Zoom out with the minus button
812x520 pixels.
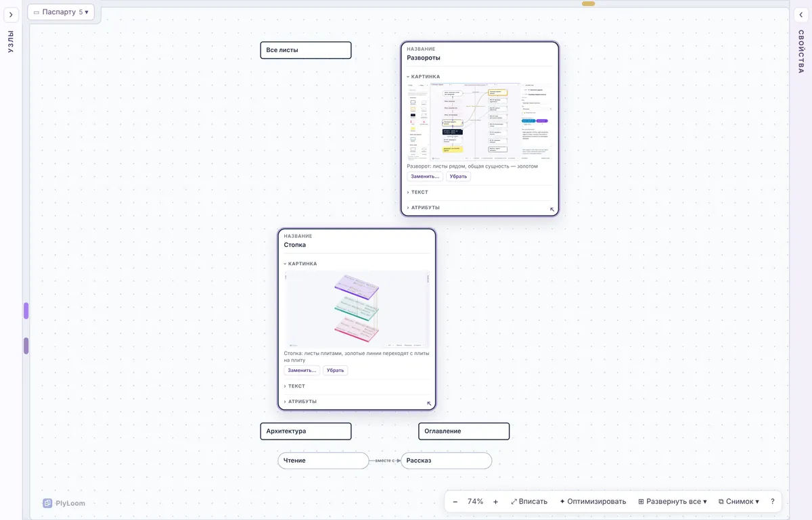point(455,502)
